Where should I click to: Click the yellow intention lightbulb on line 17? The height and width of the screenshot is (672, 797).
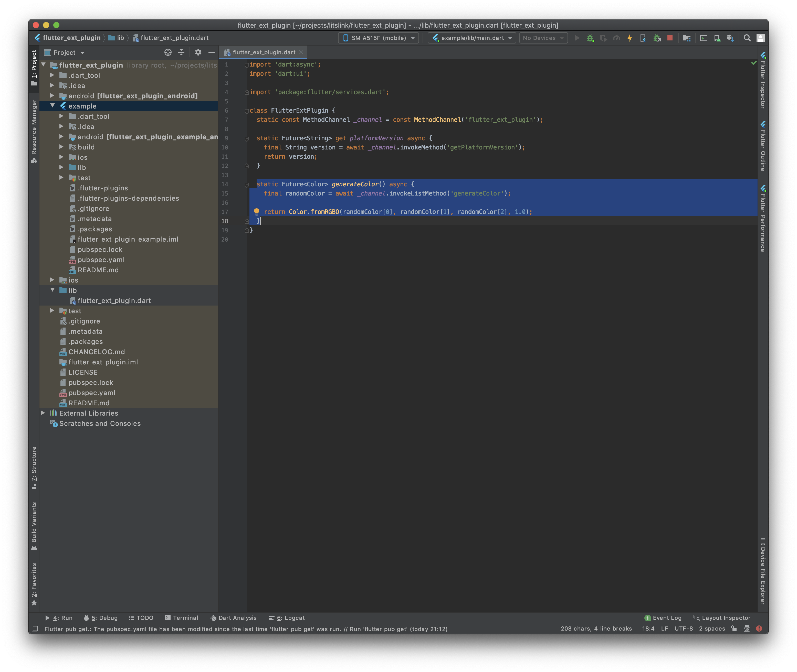(x=257, y=212)
